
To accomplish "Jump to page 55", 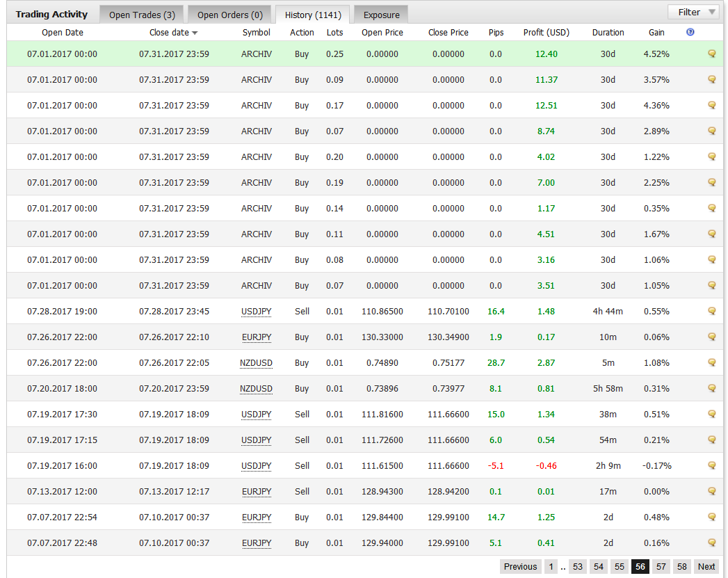I will pyautogui.click(x=620, y=566).
